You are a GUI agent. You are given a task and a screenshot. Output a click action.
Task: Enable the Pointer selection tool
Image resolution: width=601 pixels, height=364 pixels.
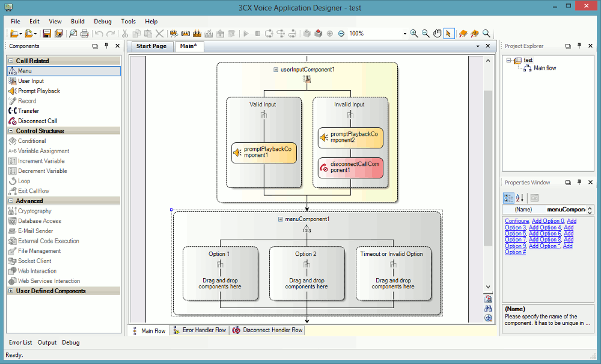(x=448, y=34)
